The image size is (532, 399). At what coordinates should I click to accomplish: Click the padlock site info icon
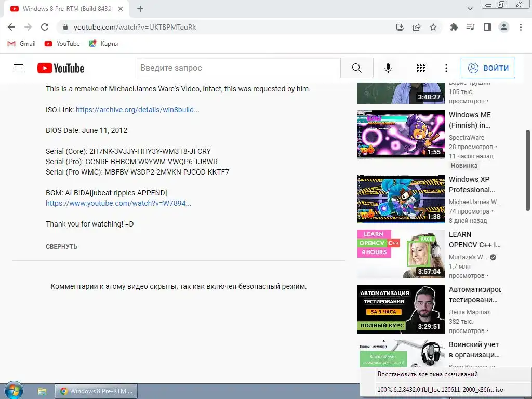[65, 27]
